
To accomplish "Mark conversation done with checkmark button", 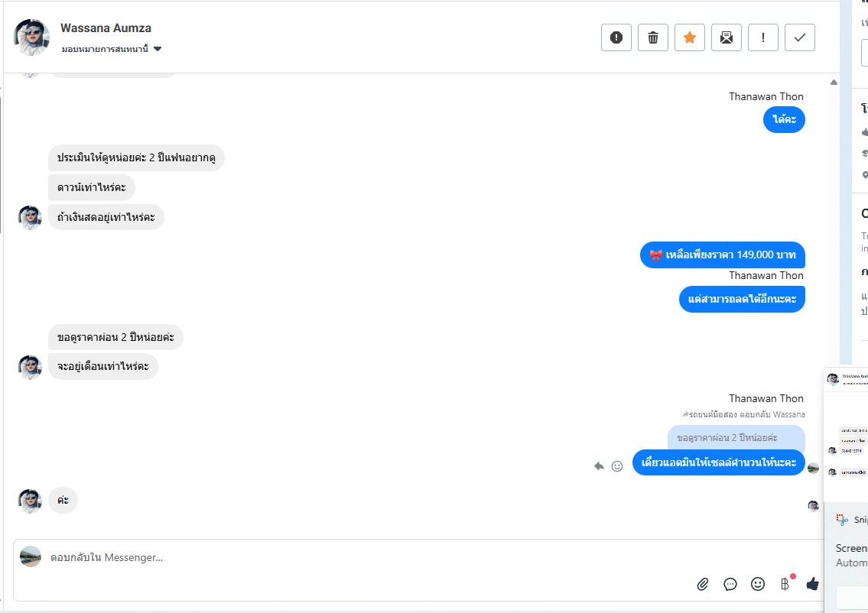I will click(800, 37).
